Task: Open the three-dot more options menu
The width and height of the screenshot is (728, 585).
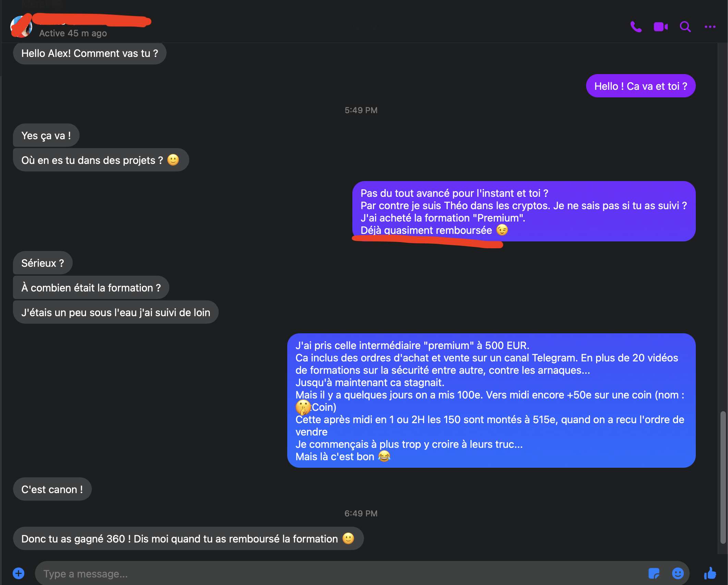Action: point(710,27)
